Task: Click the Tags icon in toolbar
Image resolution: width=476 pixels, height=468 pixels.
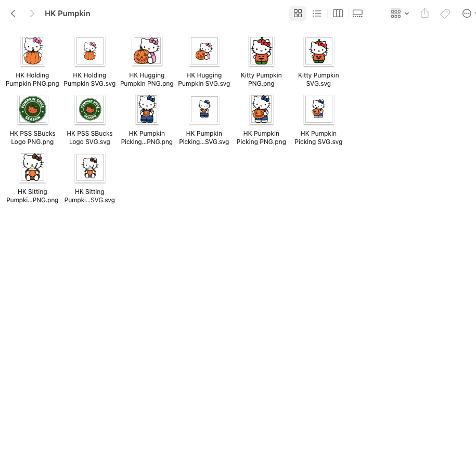Action: [x=445, y=14]
